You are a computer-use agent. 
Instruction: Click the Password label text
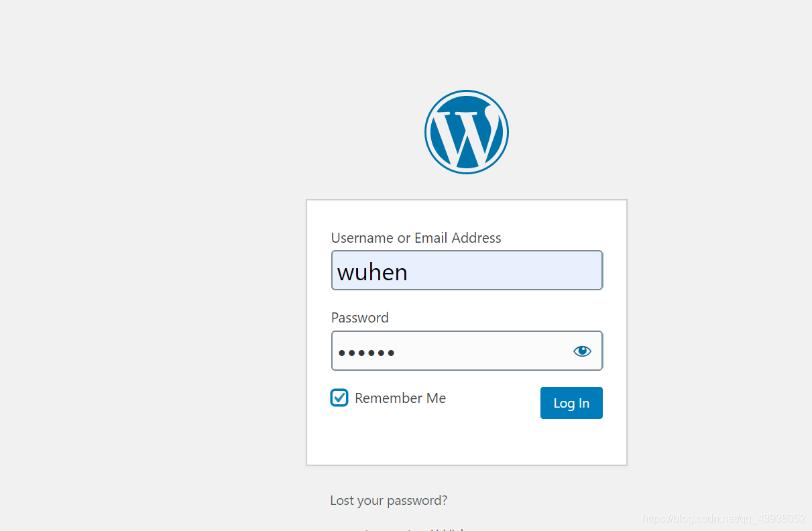(x=360, y=318)
